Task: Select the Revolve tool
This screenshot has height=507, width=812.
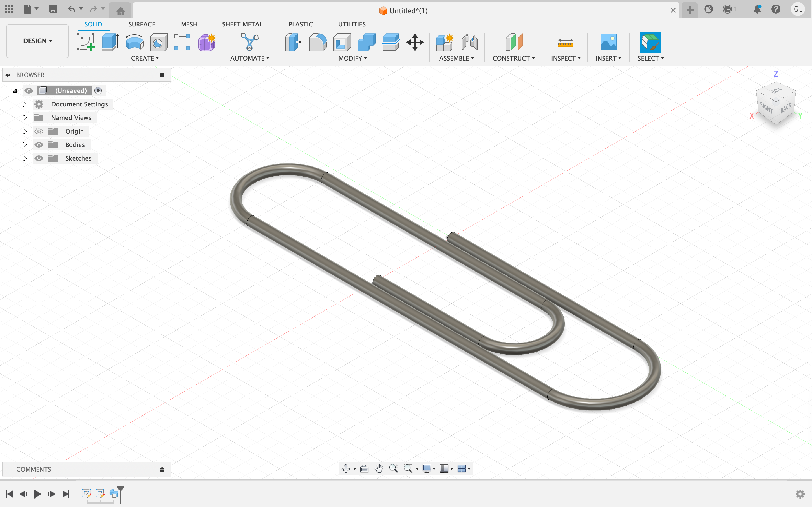Action: pyautogui.click(x=134, y=42)
